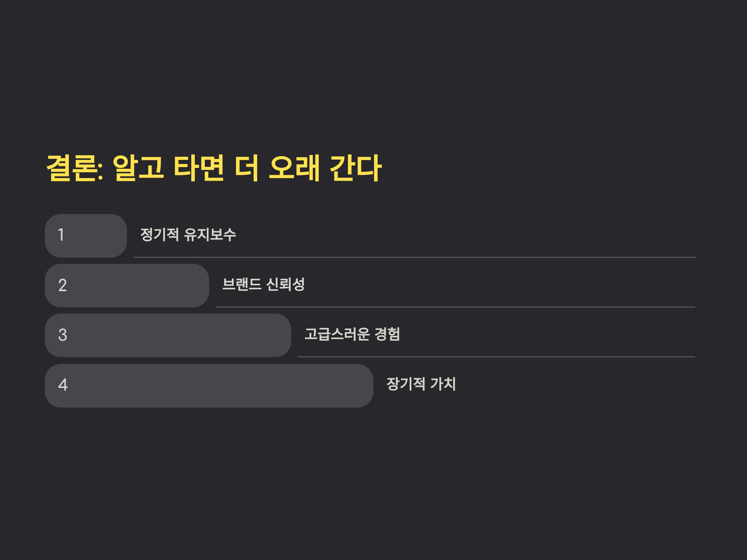Select the word 오래 in the title
This screenshot has width=747, height=560.
point(294,168)
